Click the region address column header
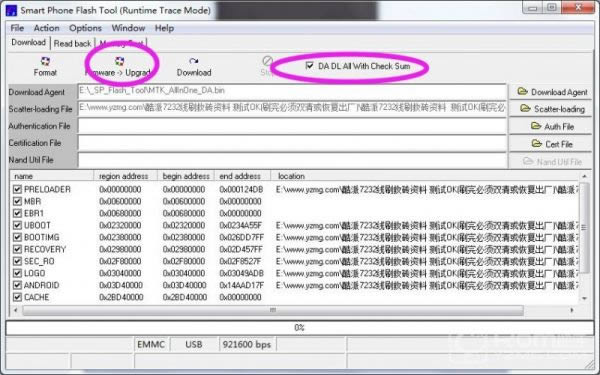600x375 pixels. click(x=126, y=176)
